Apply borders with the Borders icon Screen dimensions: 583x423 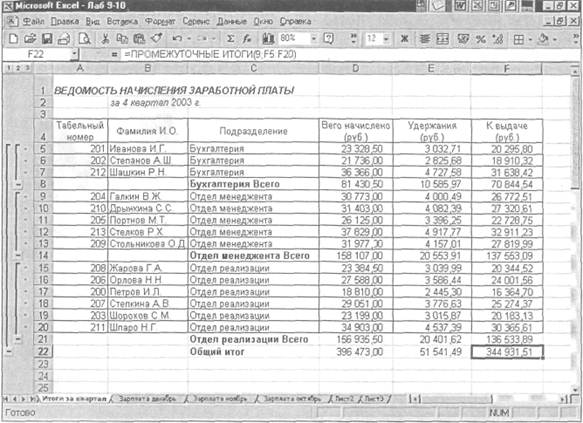coord(518,39)
